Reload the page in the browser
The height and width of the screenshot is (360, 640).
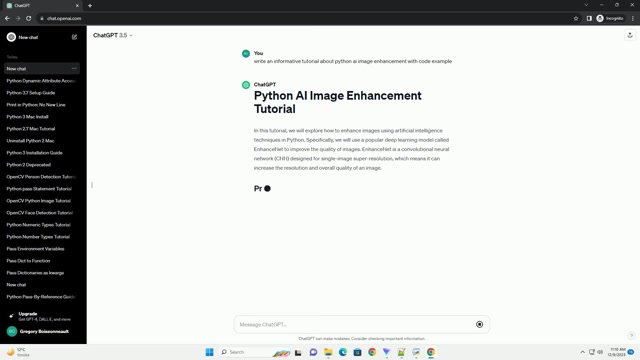(x=29, y=18)
